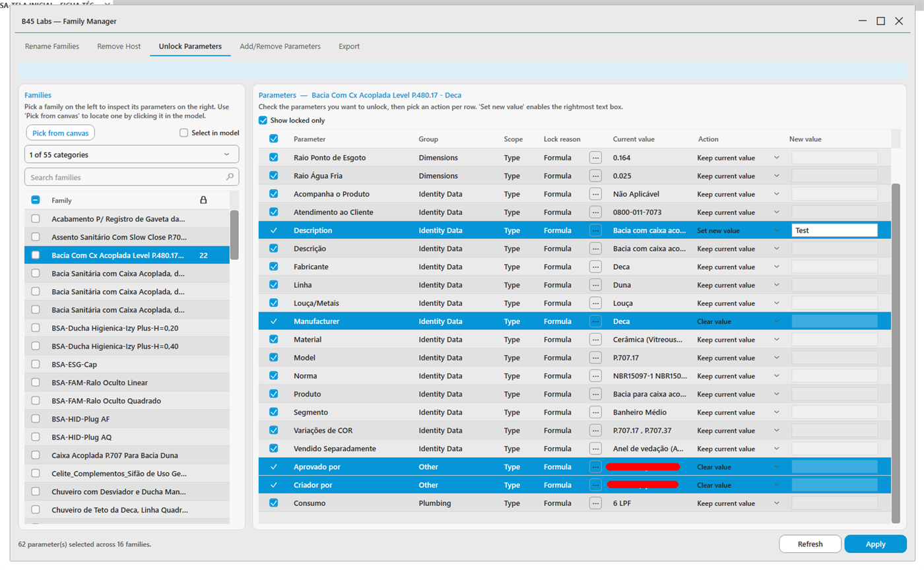924x570 pixels.
Task: Toggle the select-all parameters header checkbox
Action: [x=274, y=139]
